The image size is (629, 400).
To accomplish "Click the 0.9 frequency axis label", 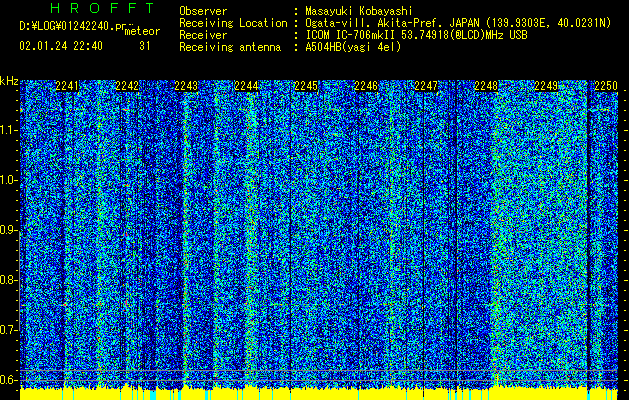I will point(8,230).
